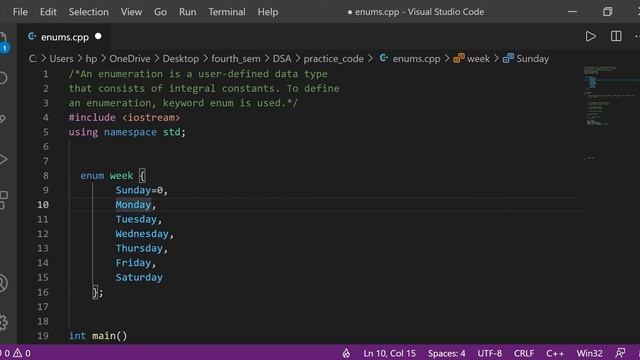Click the Sunday enumerator icon in breadcrumb
Viewport: 640px width, 360px height.
(x=508, y=58)
